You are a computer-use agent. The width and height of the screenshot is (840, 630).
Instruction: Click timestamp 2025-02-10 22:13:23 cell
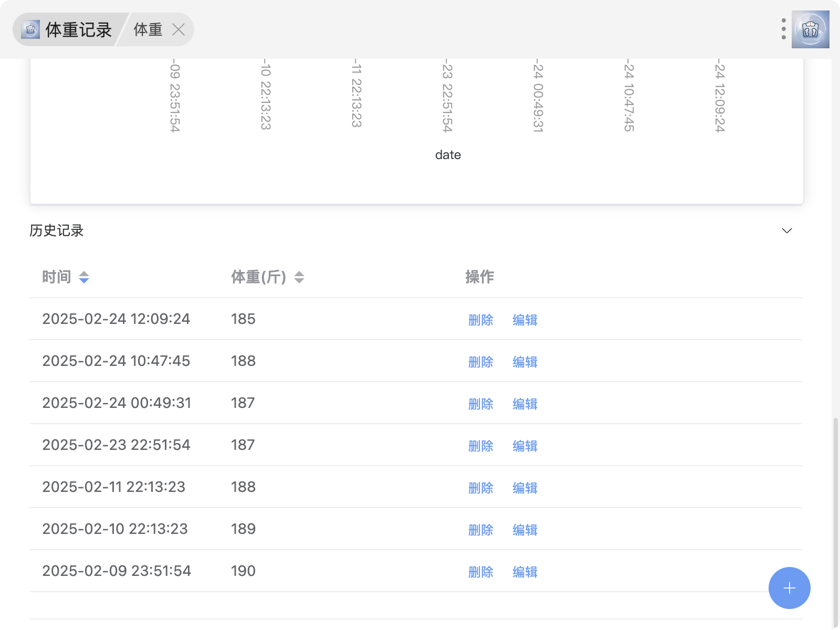click(x=115, y=529)
